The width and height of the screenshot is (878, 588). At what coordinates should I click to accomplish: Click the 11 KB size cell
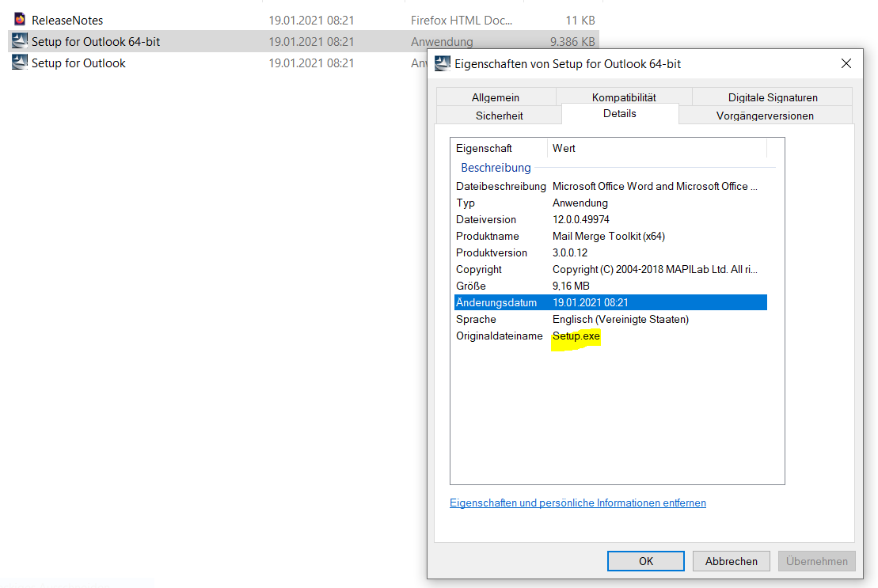point(580,20)
